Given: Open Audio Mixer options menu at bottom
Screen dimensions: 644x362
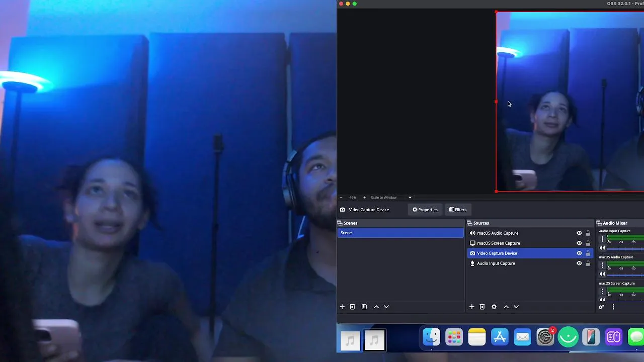Looking at the screenshot, I should (x=613, y=307).
